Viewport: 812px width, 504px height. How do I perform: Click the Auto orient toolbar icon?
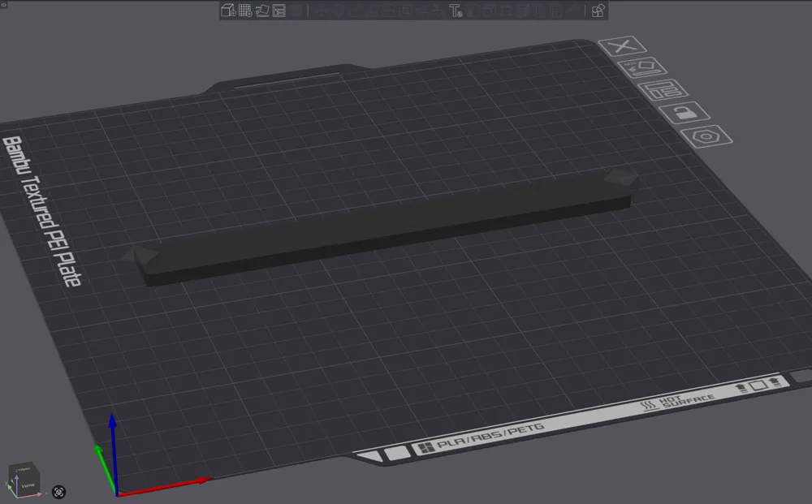[x=262, y=11]
